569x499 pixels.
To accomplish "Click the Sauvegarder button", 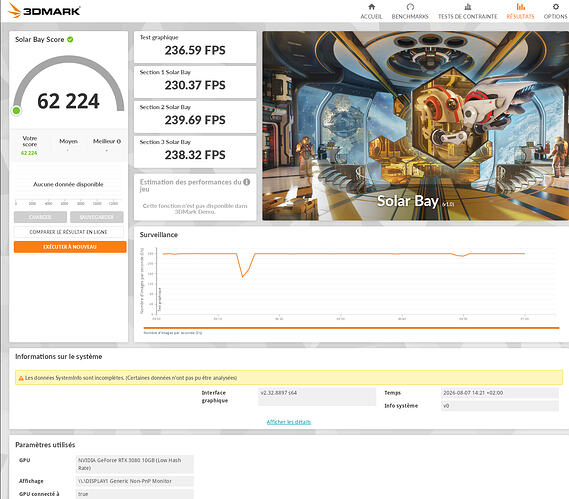I will tap(97, 217).
